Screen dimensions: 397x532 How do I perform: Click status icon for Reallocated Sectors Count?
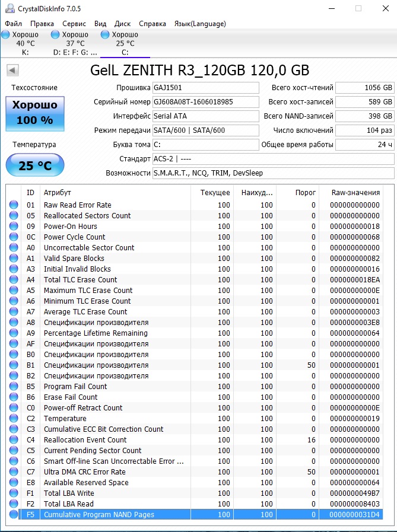[14, 215]
